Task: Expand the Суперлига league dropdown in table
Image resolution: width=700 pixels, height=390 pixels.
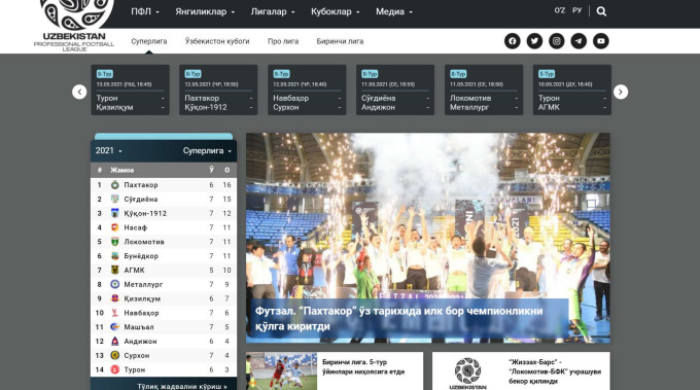Action: coord(207,151)
